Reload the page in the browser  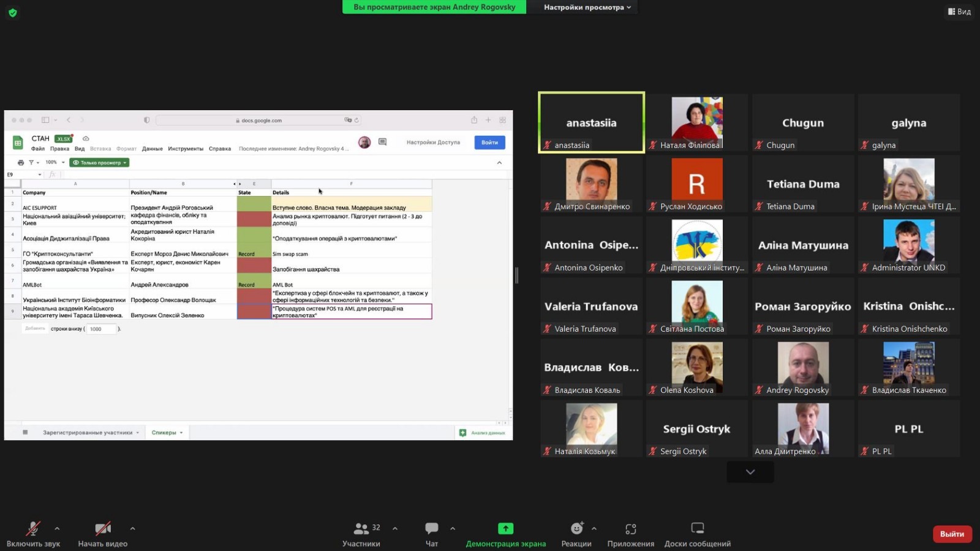[356, 120]
